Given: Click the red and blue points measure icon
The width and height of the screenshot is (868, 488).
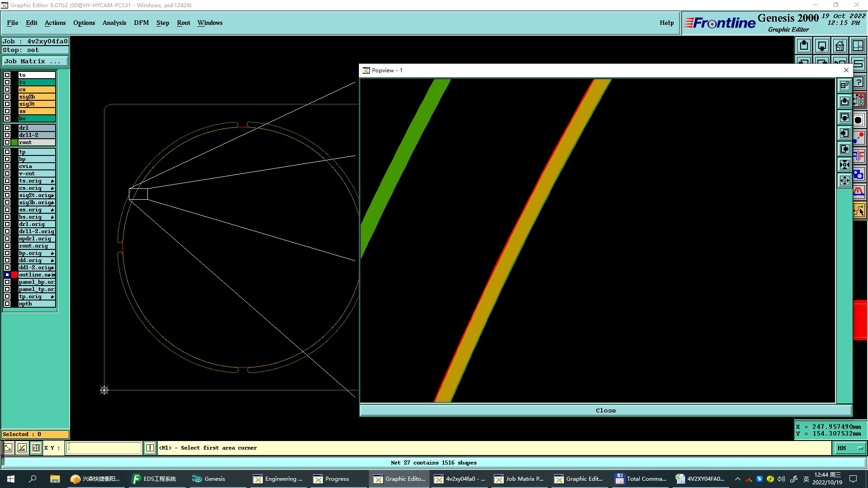Looking at the screenshot, I should click(859, 137).
